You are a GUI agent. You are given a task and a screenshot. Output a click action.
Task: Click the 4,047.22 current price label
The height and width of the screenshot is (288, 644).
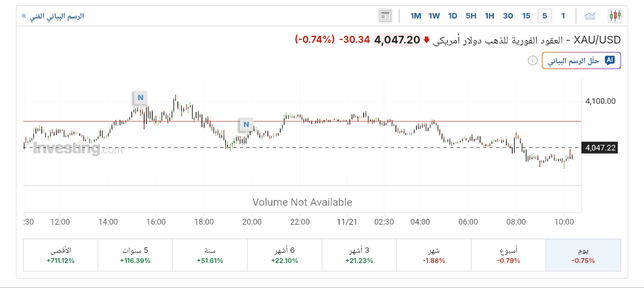point(600,148)
